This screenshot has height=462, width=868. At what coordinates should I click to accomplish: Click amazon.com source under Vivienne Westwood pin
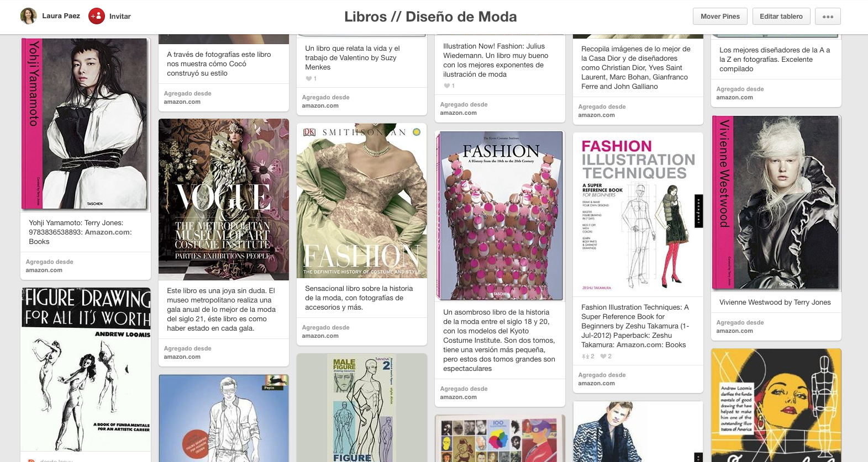click(735, 331)
